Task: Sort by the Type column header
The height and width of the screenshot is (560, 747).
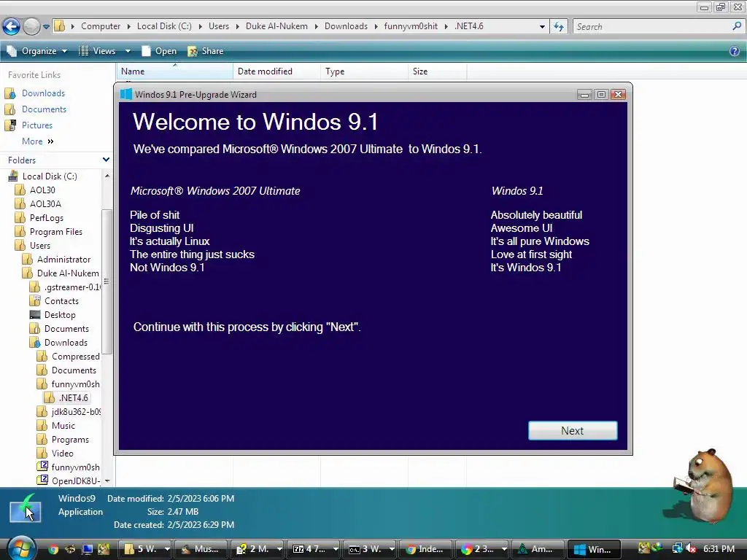Action: point(364,71)
